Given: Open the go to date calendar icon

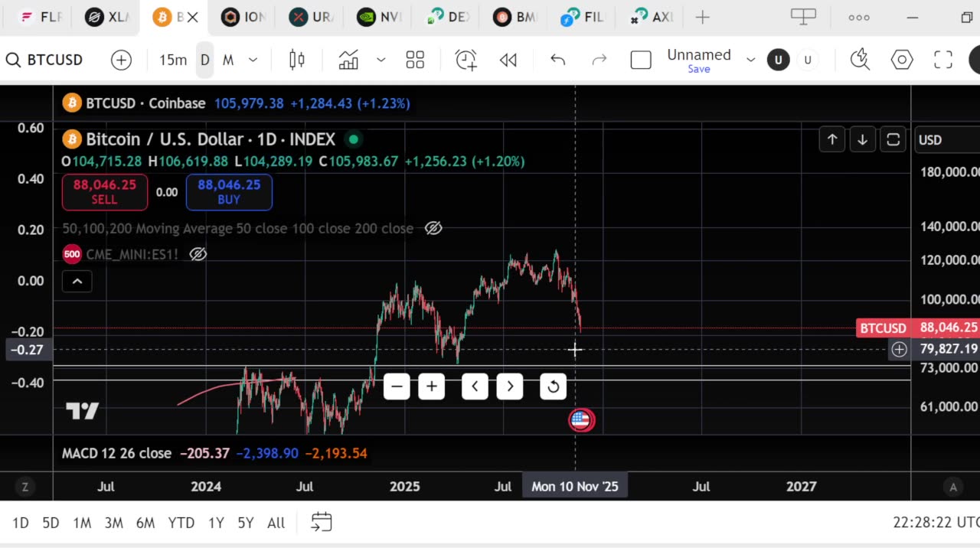Looking at the screenshot, I should (322, 522).
